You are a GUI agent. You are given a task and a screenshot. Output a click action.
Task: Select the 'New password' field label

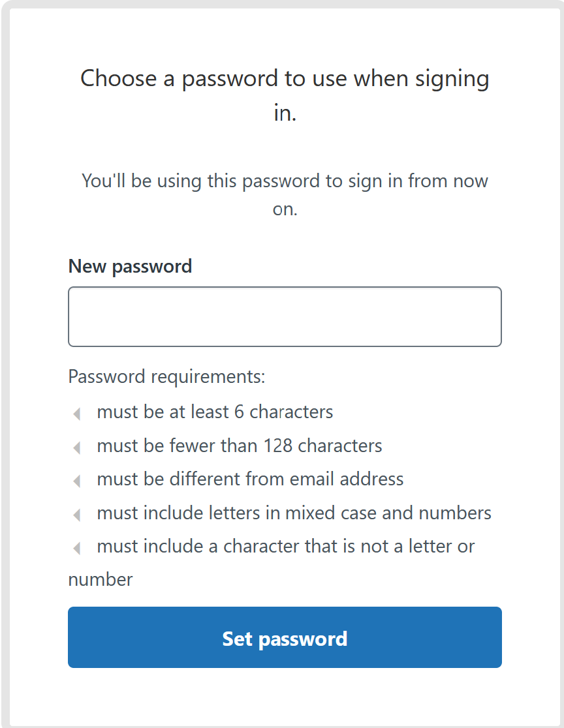click(130, 266)
